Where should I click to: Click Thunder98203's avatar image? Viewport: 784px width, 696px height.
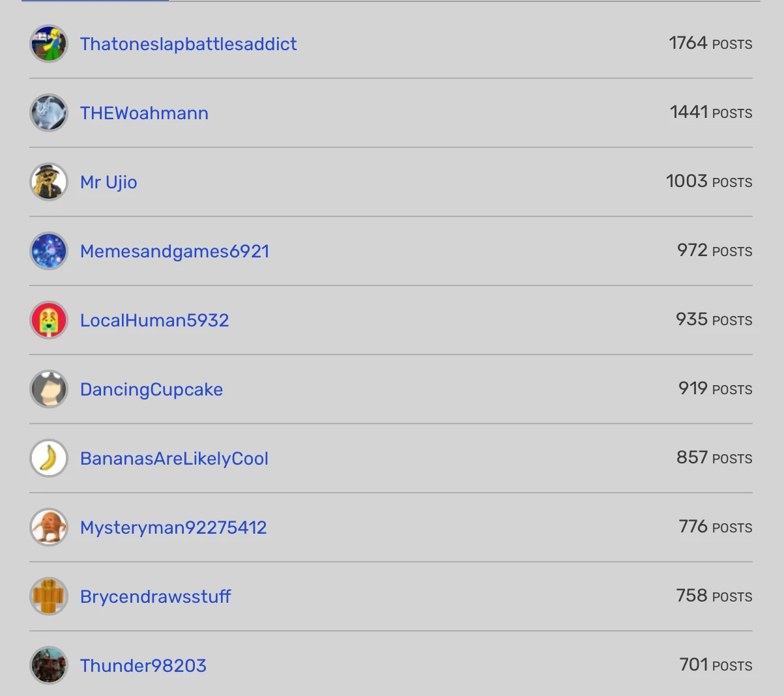48,665
